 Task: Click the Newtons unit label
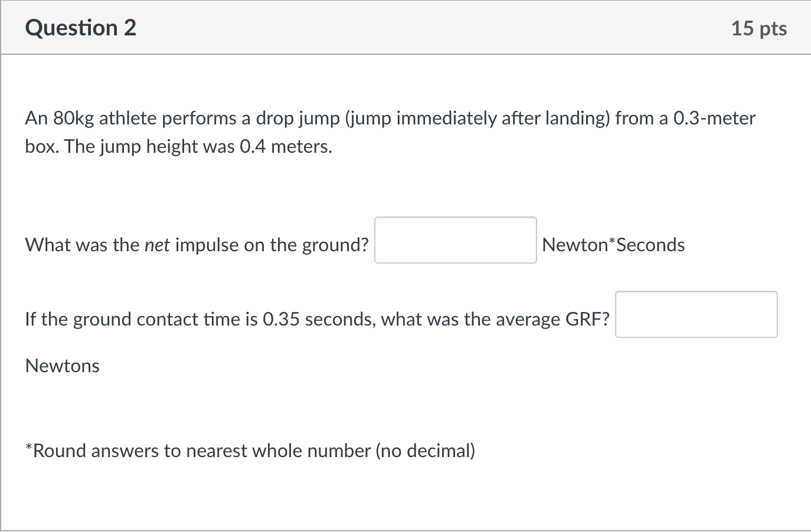(x=62, y=366)
